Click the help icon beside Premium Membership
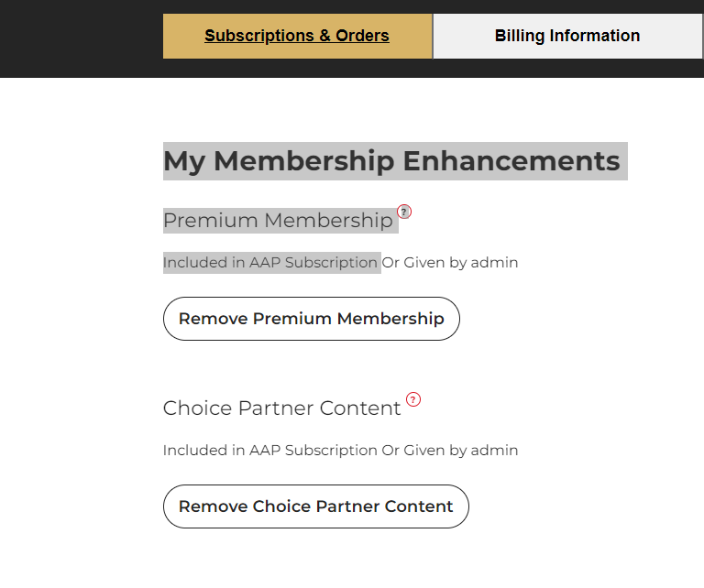Screen dimensions: 704x588 (x=404, y=212)
